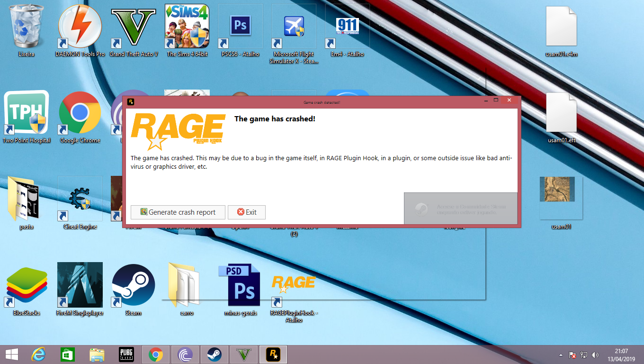Select The Sims 4 64bit desktop icon
This screenshot has width=644, height=364.
pyautogui.click(x=187, y=31)
